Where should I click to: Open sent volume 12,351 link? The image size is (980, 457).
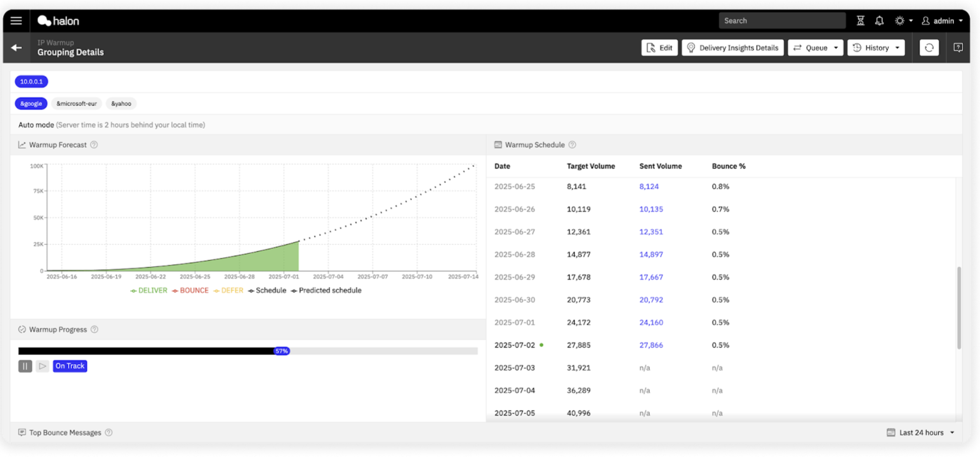tap(651, 232)
